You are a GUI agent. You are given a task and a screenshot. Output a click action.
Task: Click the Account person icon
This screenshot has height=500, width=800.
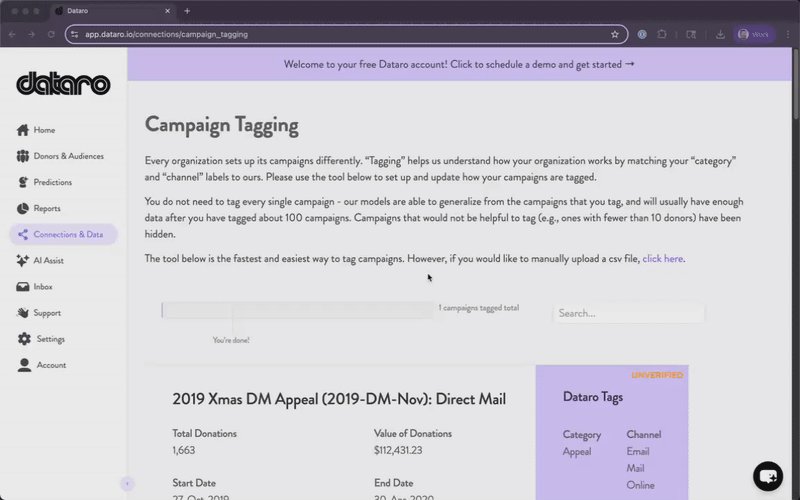coord(24,365)
